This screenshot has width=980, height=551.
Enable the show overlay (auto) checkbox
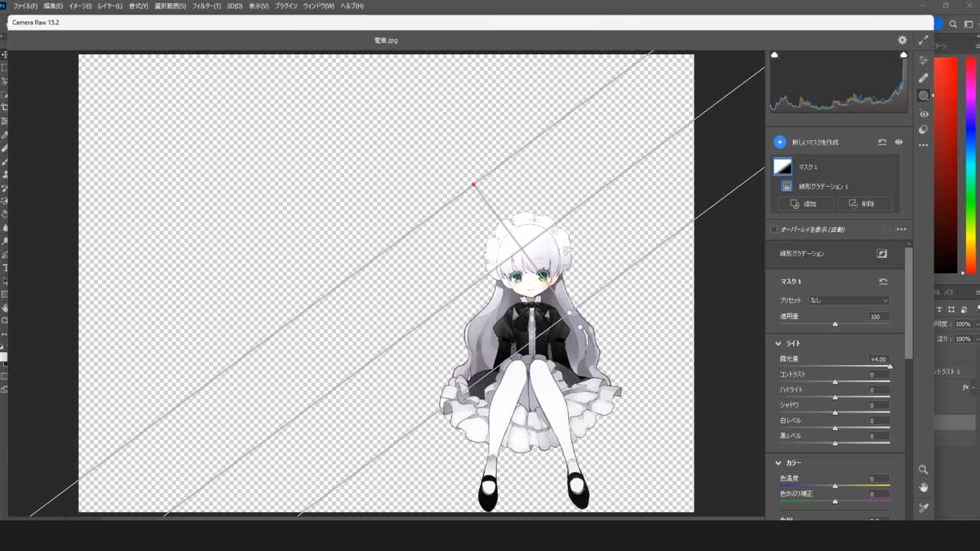pyautogui.click(x=774, y=230)
